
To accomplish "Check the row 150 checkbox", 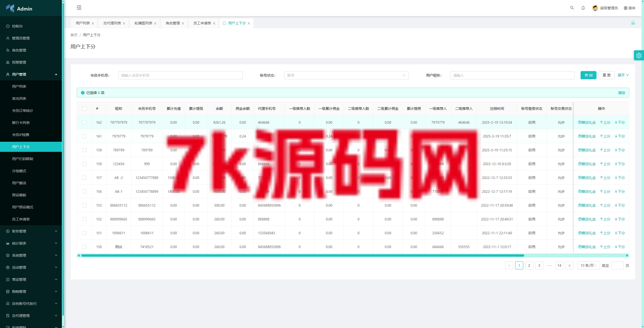I will click(85, 247).
